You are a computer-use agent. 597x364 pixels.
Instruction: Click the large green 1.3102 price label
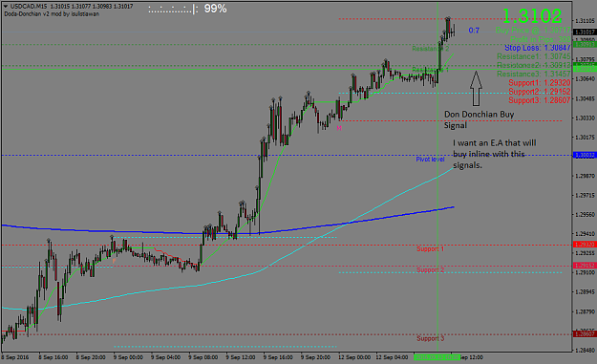(x=532, y=16)
